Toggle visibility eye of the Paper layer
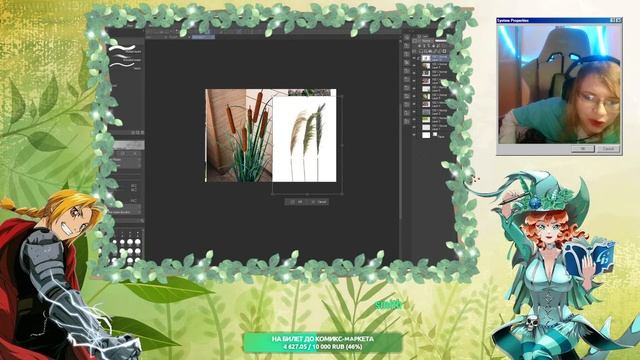 [414, 135]
